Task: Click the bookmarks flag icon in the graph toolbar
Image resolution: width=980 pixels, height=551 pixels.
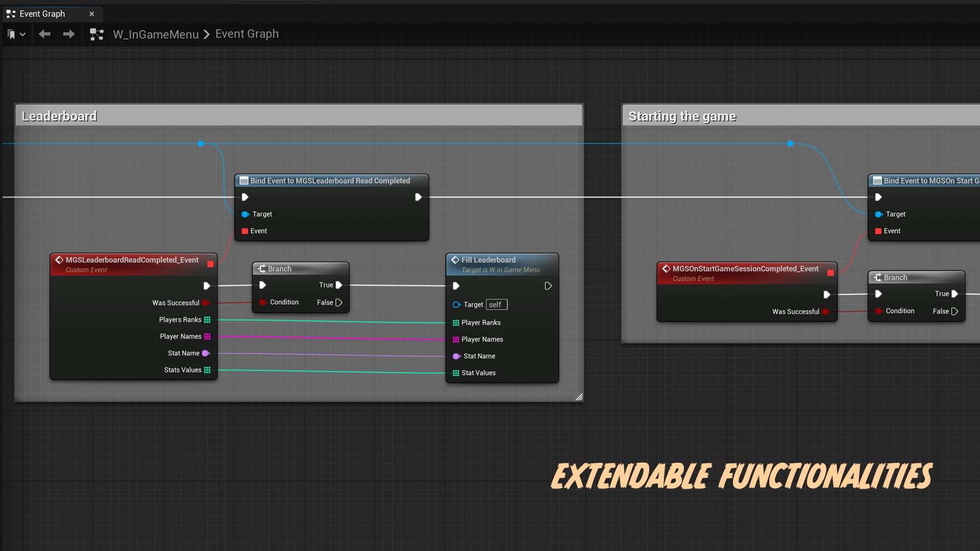Action: tap(11, 34)
